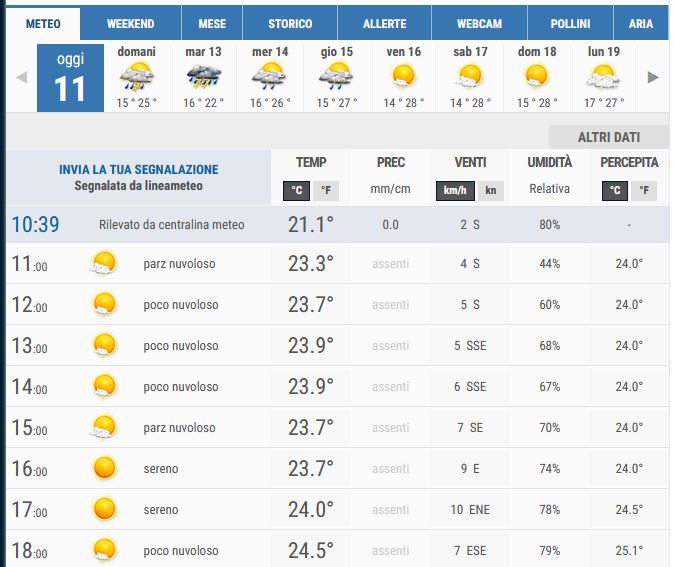Viewport: 675px width, 567px height.
Task: Switch perceived temperature to °F
Action: (x=643, y=191)
